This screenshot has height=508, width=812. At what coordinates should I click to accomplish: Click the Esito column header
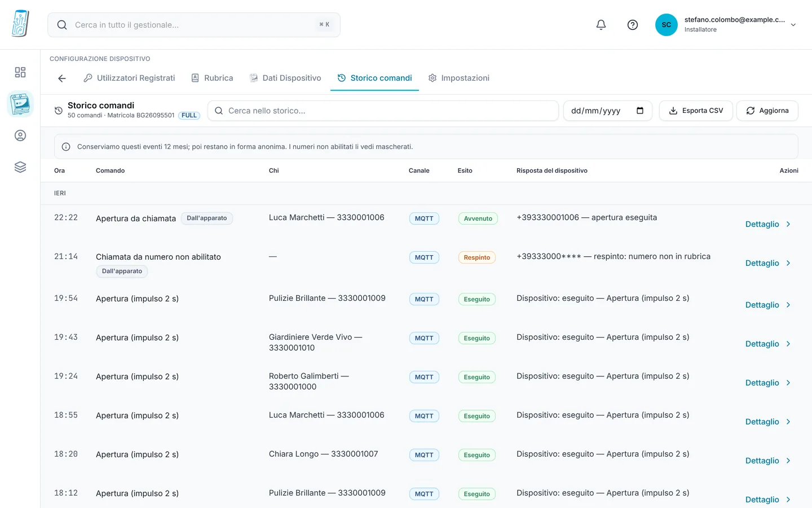(465, 170)
